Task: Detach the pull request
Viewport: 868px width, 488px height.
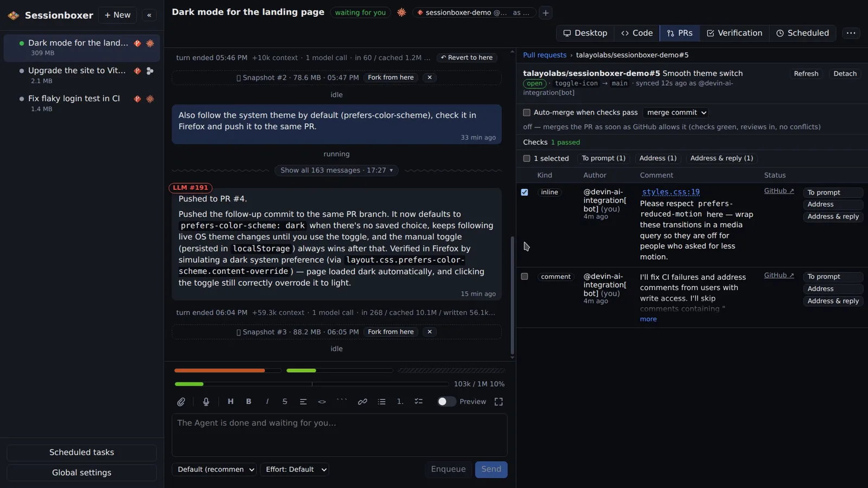Action: pyautogui.click(x=845, y=74)
